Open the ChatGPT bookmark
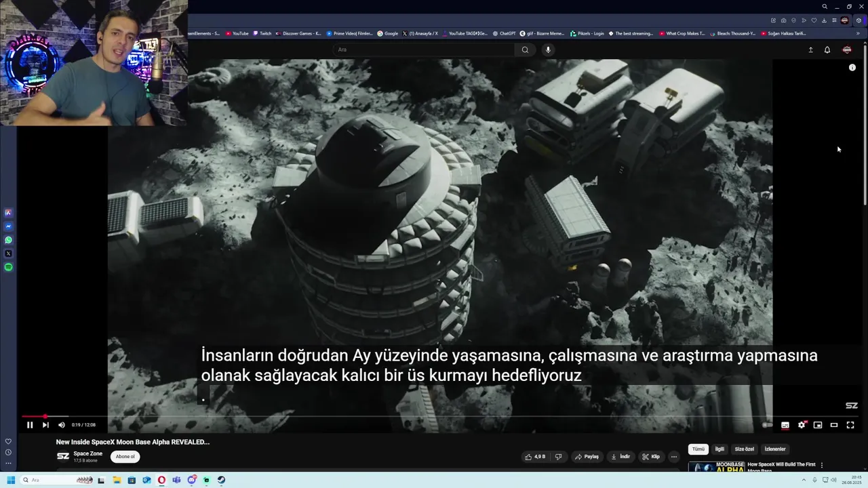Image resolution: width=868 pixels, height=488 pixels. (x=504, y=33)
